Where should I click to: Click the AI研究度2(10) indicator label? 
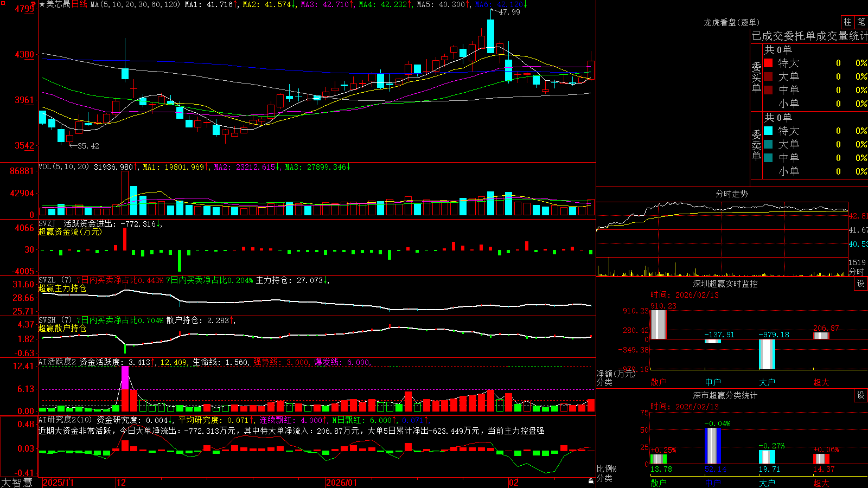click(x=65, y=420)
